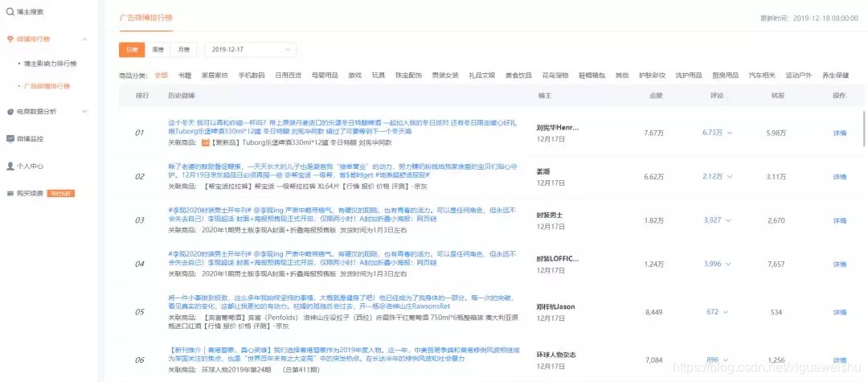The image size is (868, 382).
Task: Open 详情 for rank 04 post
Action: click(840, 264)
